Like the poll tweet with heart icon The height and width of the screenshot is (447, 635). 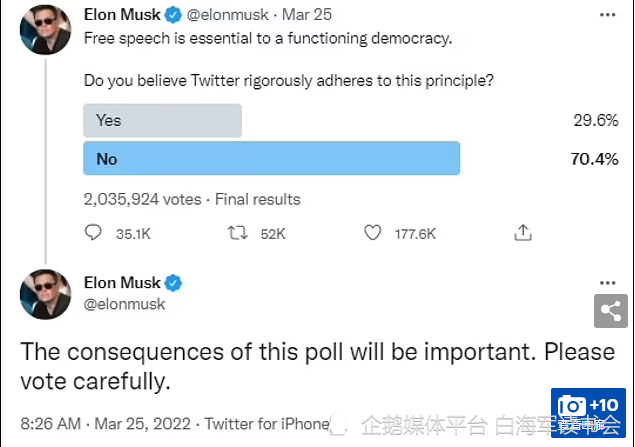373,233
